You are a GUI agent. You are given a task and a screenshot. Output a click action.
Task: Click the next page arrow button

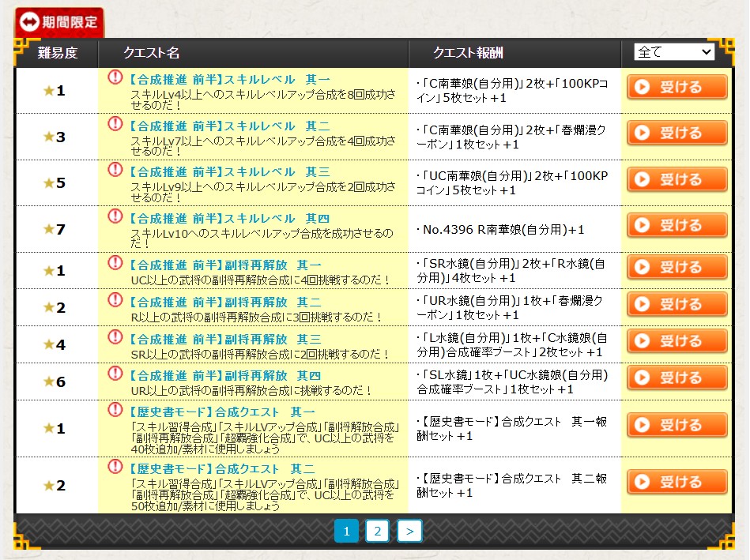409,531
